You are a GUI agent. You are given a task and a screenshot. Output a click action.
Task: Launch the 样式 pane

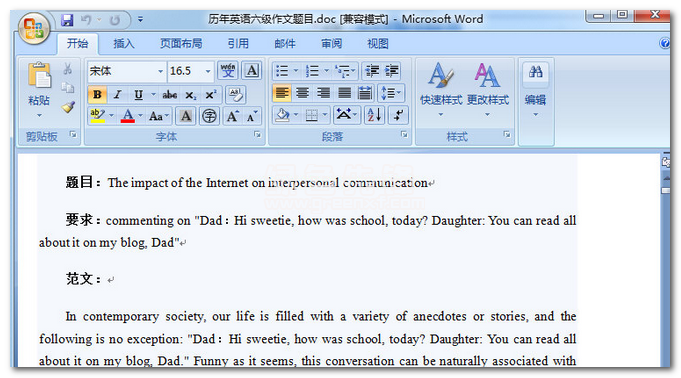507,135
